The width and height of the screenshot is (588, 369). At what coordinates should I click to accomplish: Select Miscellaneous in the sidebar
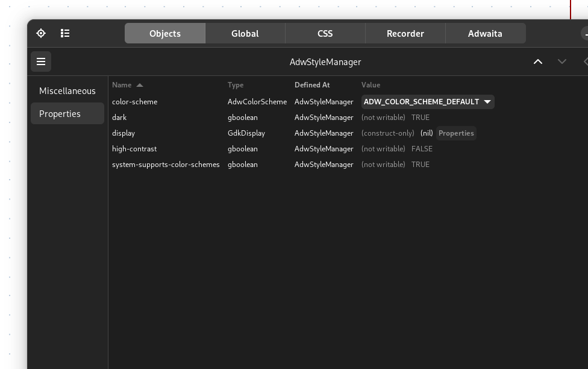(67, 90)
